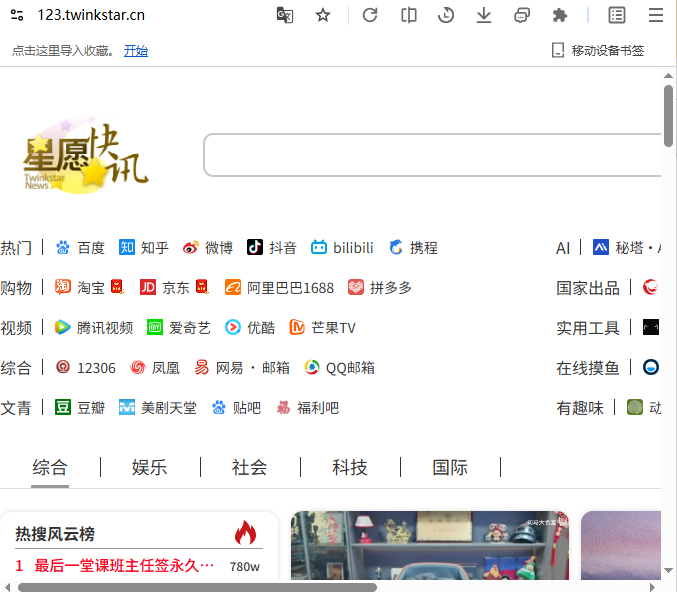Click the 热搜风云榜 flame icon
This screenshot has height=592, width=677.
tap(245, 532)
